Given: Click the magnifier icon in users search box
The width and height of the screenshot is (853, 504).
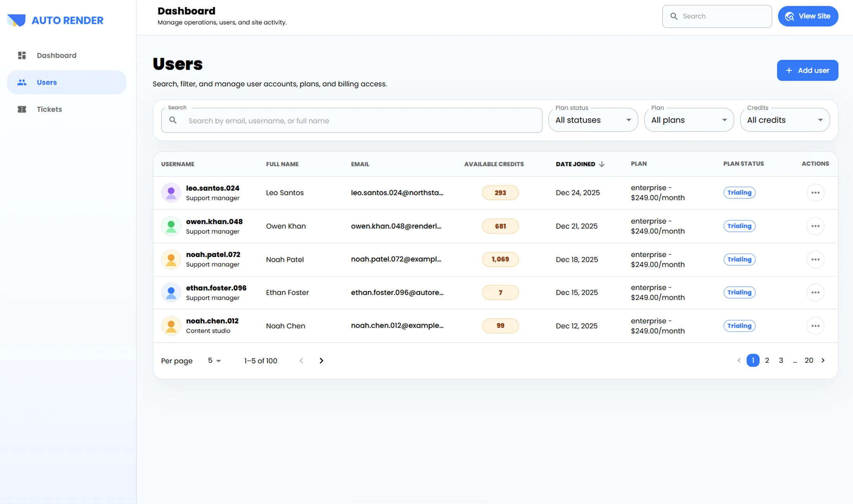Looking at the screenshot, I should tap(173, 120).
